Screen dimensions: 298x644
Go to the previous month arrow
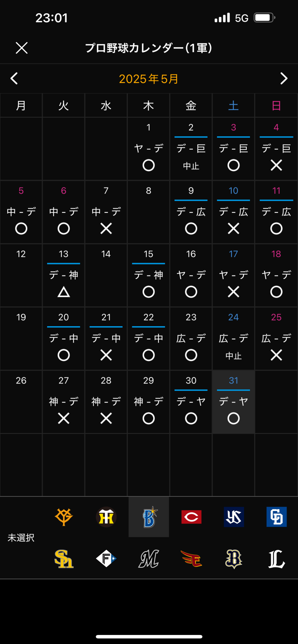click(x=14, y=79)
